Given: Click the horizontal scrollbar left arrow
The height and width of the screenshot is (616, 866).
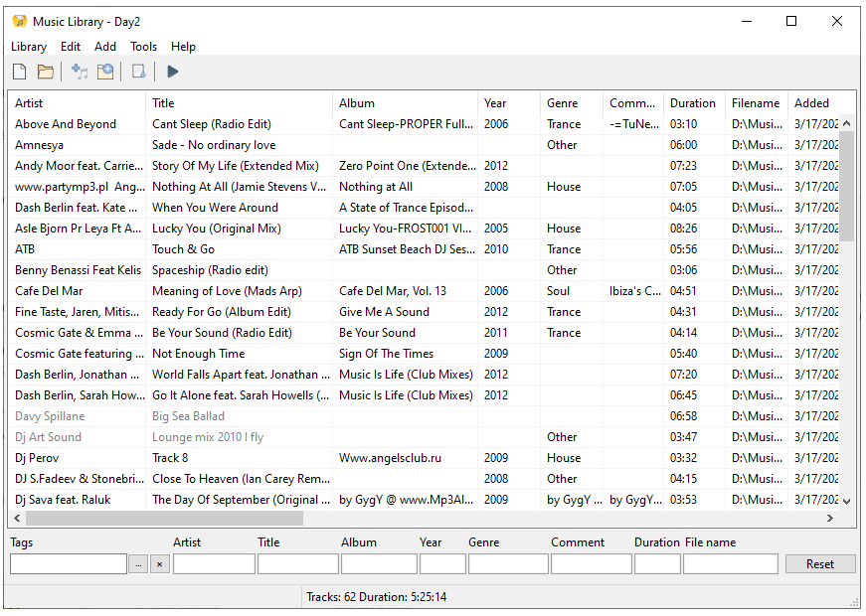Looking at the screenshot, I should pos(17,518).
